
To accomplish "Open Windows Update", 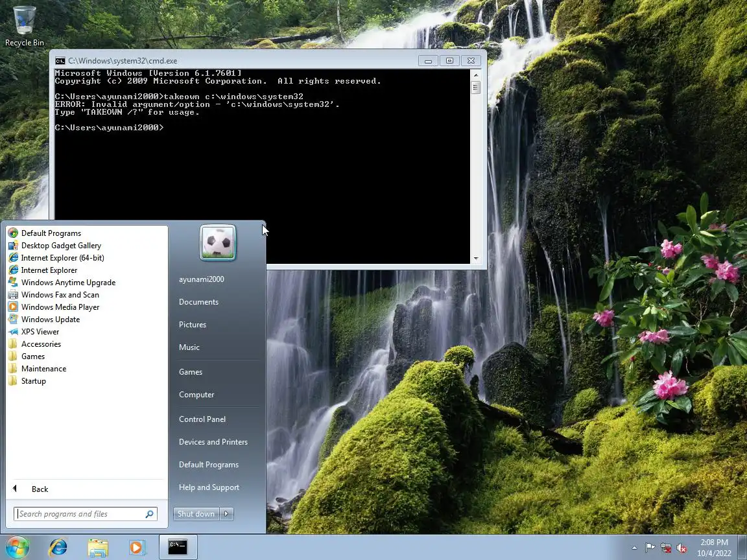I will pos(44,320).
